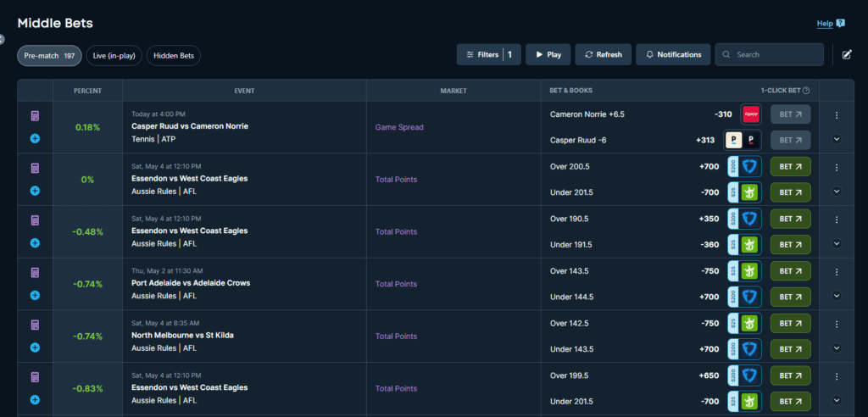This screenshot has width=868, height=417.
Task: Open the Hidden Bets tab
Action: point(173,55)
